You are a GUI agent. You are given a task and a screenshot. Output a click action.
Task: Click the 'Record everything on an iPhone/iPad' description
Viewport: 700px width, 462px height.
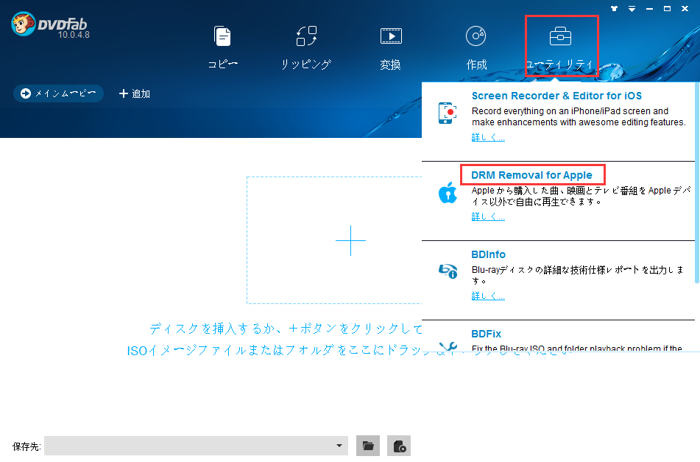coord(579,117)
